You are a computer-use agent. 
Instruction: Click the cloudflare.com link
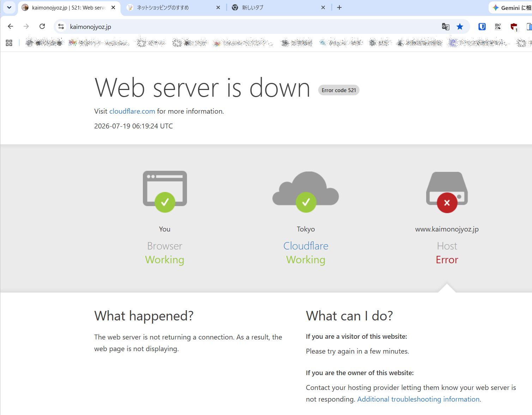132,111
